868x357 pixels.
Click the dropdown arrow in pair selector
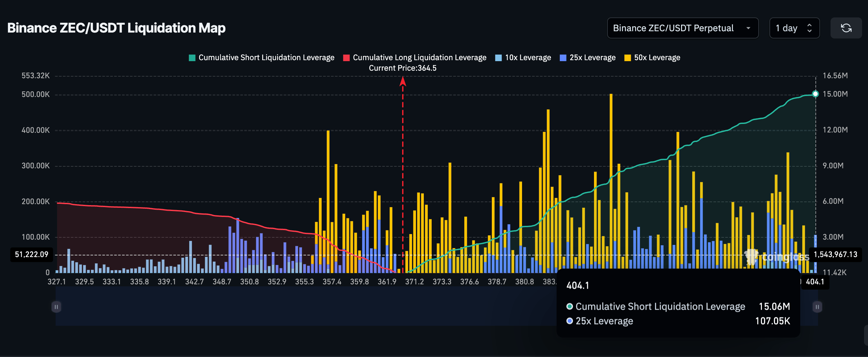[x=748, y=28]
